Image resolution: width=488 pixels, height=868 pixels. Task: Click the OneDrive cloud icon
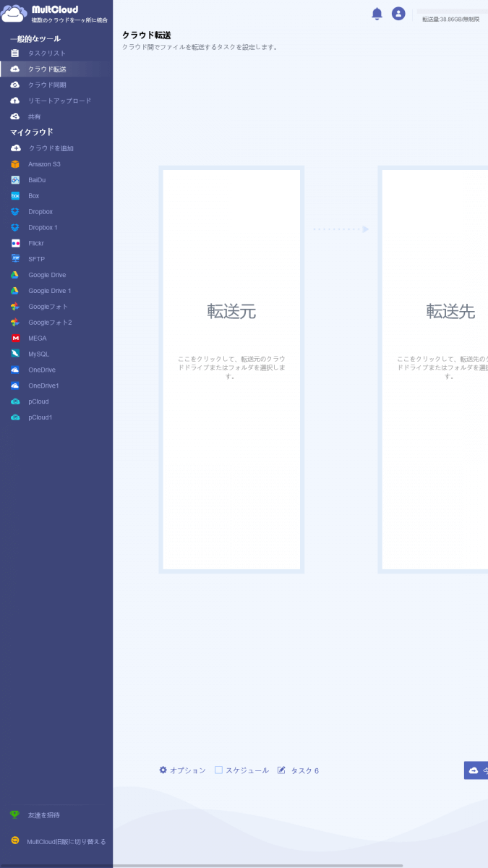pyautogui.click(x=14, y=370)
